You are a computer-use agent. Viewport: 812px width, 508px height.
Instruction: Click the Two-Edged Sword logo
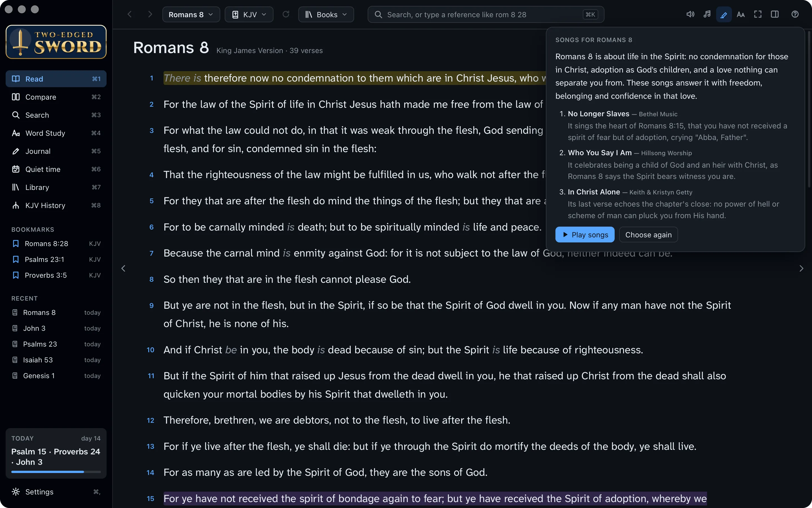click(x=56, y=42)
